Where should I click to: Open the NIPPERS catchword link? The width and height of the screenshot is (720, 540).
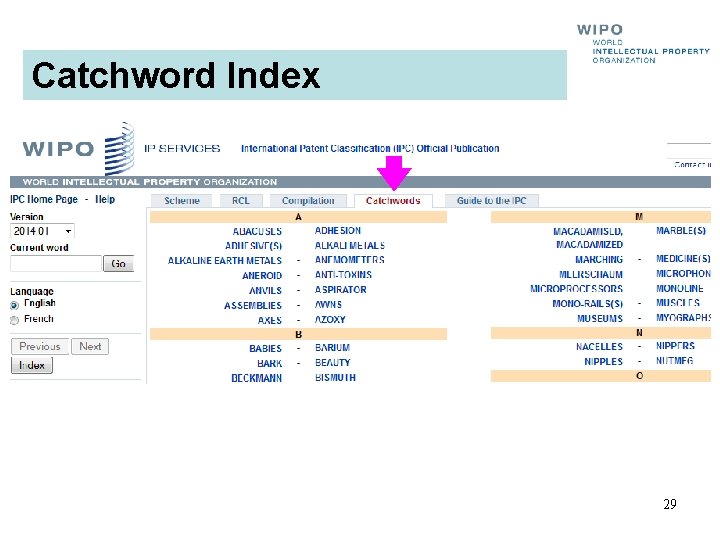click(675, 346)
